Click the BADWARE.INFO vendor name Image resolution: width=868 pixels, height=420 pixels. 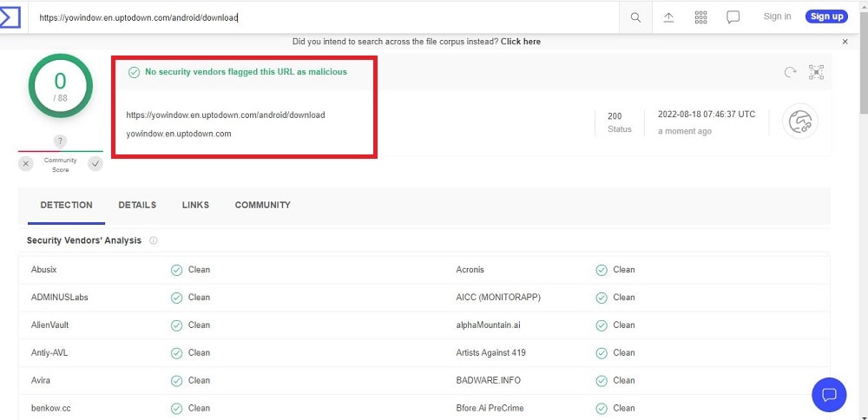click(488, 380)
